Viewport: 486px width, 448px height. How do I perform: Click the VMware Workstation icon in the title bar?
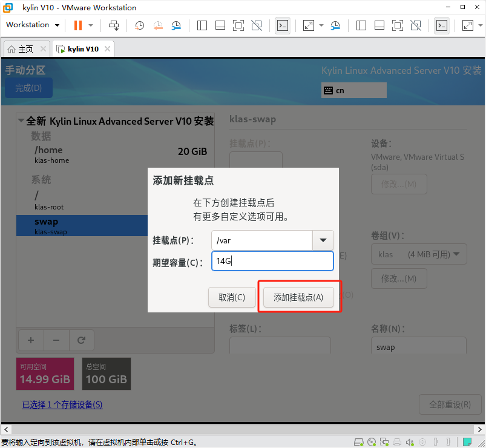(x=8, y=7)
